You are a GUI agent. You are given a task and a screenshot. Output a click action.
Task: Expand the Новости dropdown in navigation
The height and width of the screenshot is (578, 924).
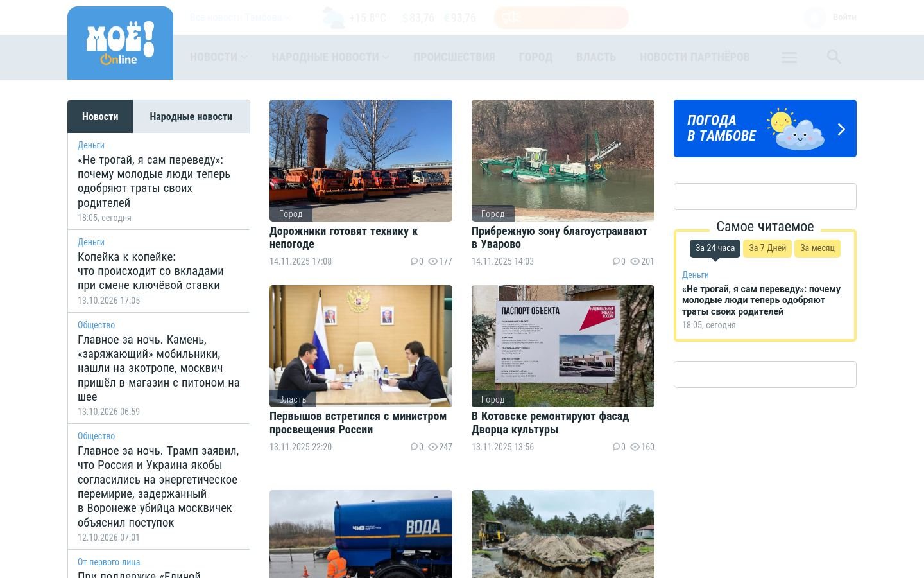[x=219, y=57]
